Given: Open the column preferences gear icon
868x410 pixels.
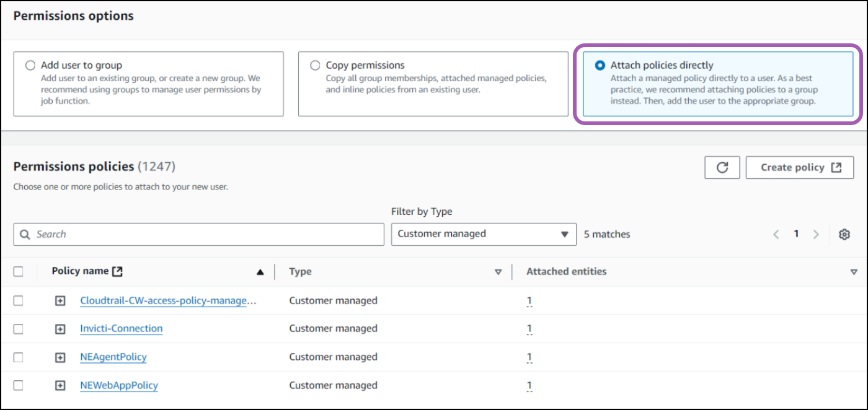Looking at the screenshot, I should pyautogui.click(x=844, y=234).
